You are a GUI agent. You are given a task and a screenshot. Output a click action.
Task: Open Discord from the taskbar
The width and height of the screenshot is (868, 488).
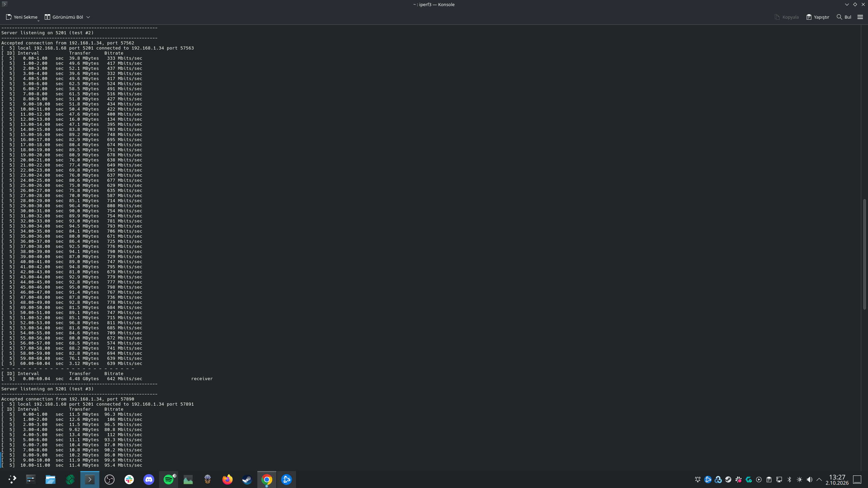point(149,479)
